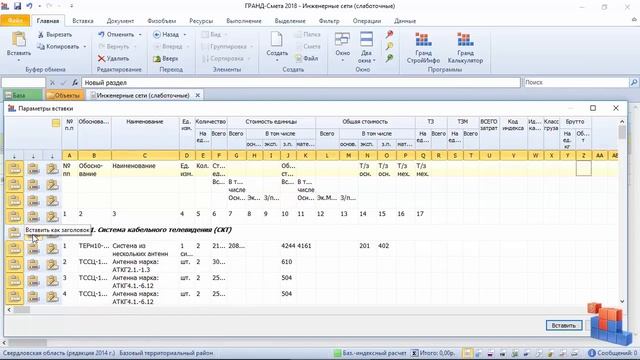
Task: Click the Удалить red cross command
Action: click(113, 59)
